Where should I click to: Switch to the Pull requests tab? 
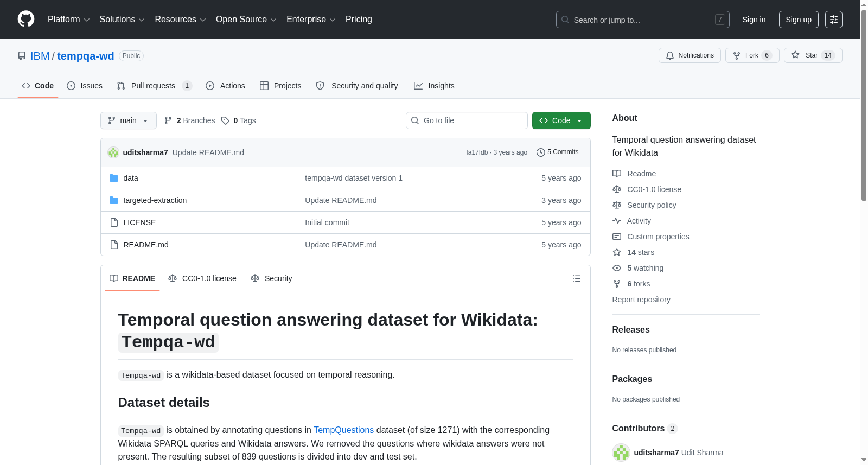[x=155, y=86]
